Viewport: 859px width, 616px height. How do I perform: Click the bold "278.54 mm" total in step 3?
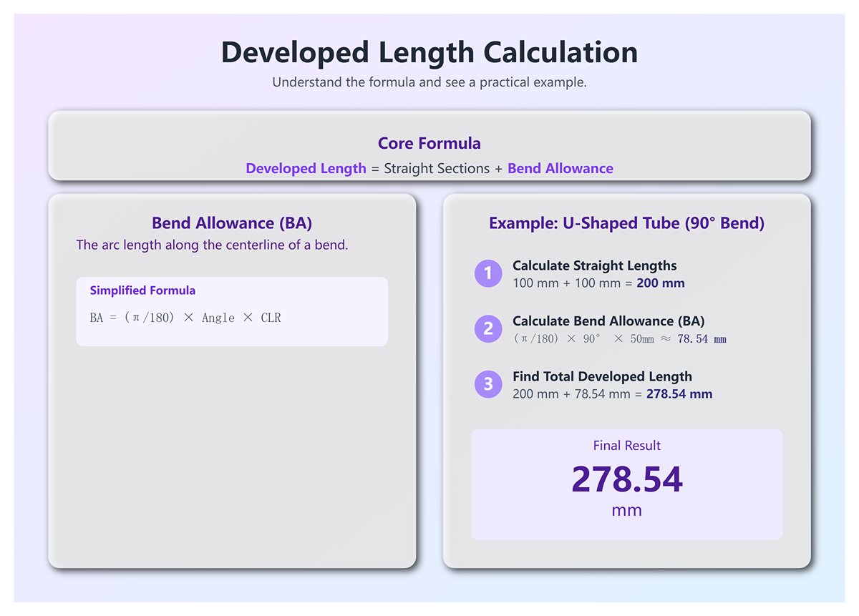(x=679, y=394)
